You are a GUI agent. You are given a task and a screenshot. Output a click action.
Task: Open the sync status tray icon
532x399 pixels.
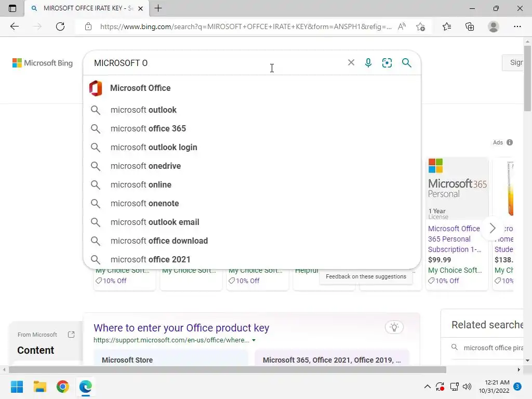point(440,387)
